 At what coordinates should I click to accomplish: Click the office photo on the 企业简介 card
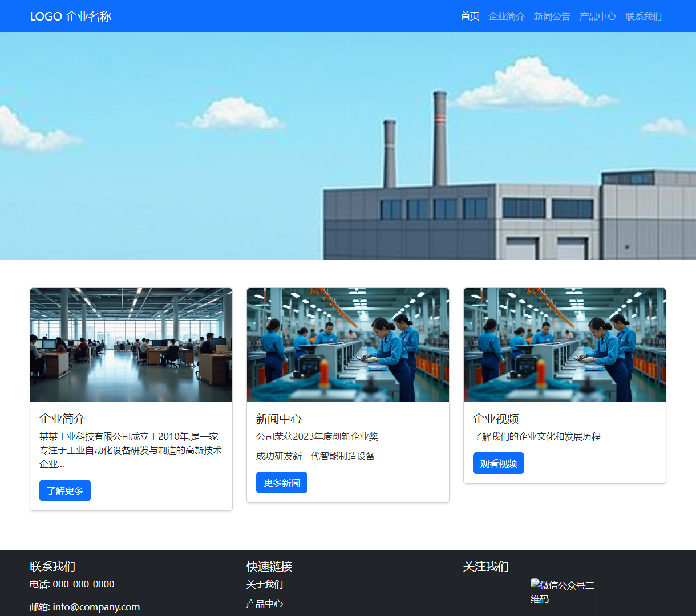pyautogui.click(x=131, y=345)
